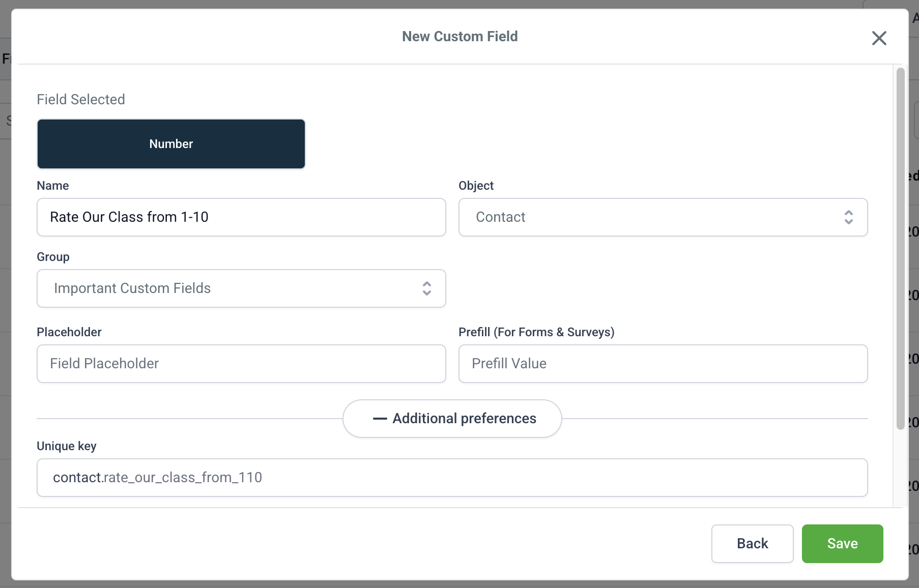Click into the Field Placeholder input
The width and height of the screenshot is (919, 588).
click(241, 364)
